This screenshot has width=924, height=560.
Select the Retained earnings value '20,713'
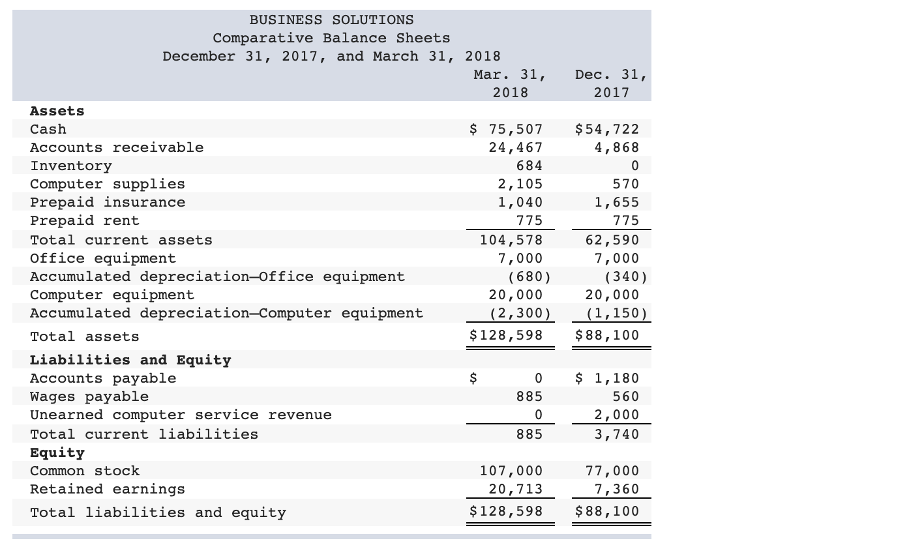tap(516, 489)
